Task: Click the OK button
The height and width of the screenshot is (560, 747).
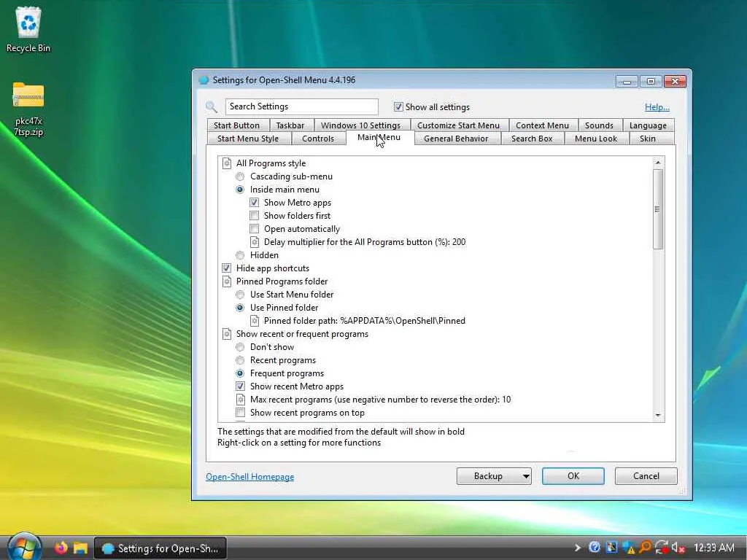Action: pos(573,476)
